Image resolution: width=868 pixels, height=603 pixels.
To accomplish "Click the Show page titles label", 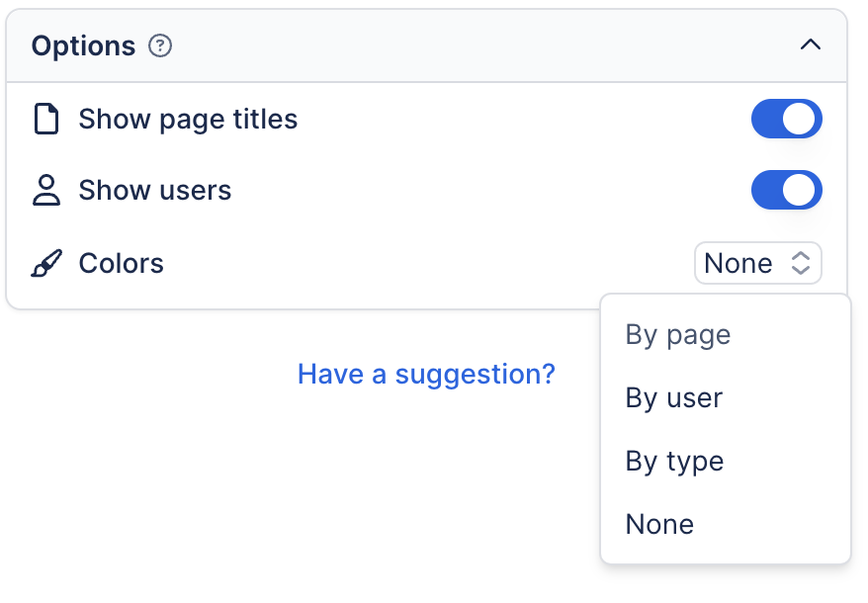I will pos(188,120).
